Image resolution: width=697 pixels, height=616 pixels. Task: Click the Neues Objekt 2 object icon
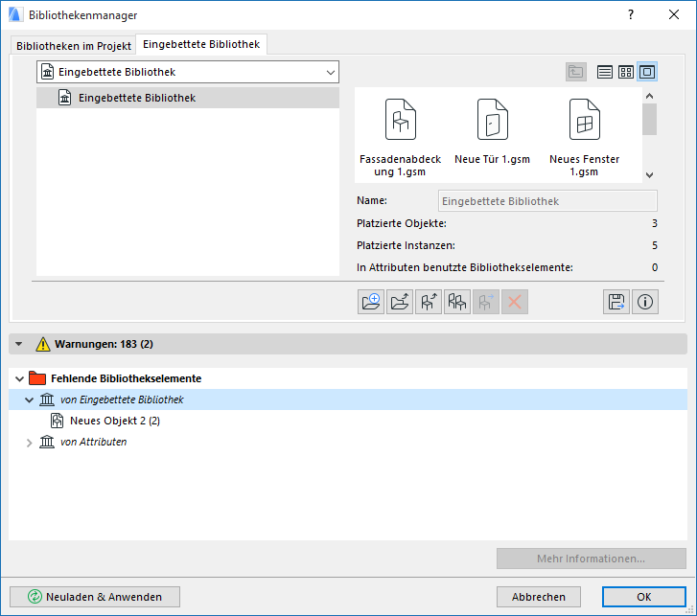pos(57,421)
